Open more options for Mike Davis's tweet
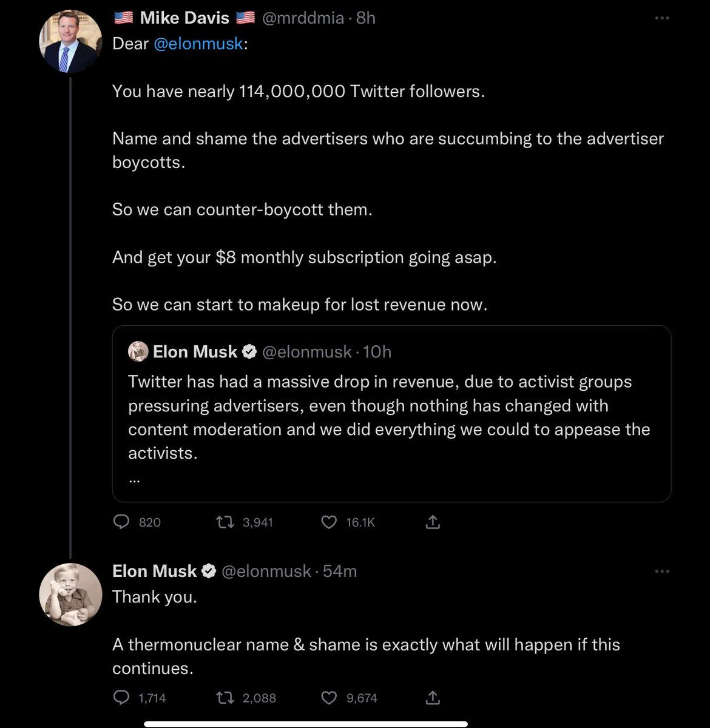This screenshot has height=728, width=710. 662,18
